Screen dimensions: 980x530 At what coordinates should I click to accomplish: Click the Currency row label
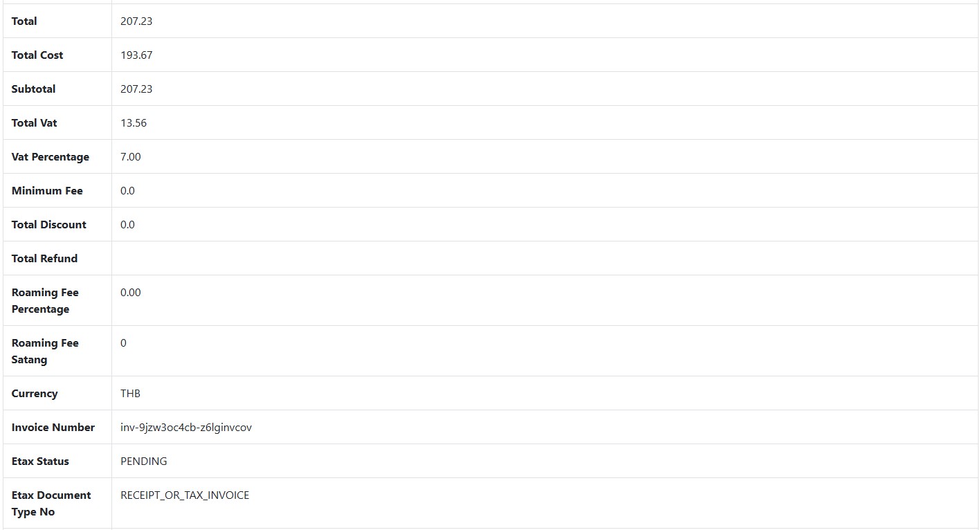(35, 394)
